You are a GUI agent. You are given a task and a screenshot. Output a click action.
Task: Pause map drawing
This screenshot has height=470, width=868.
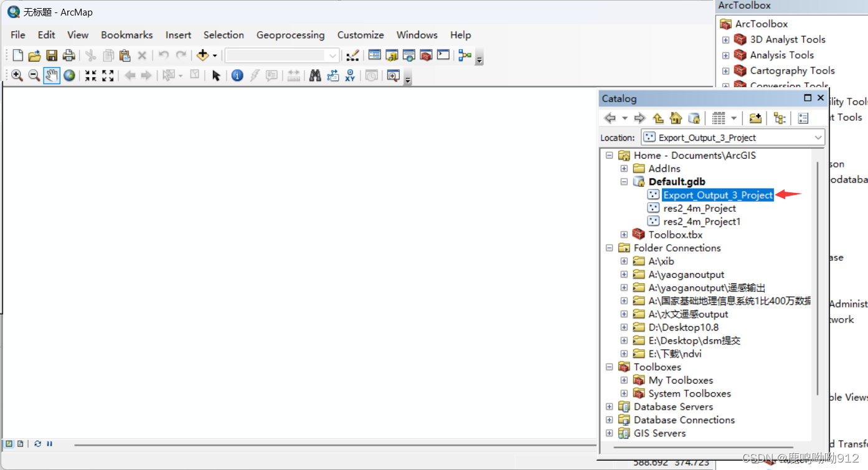tap(49, 444)
